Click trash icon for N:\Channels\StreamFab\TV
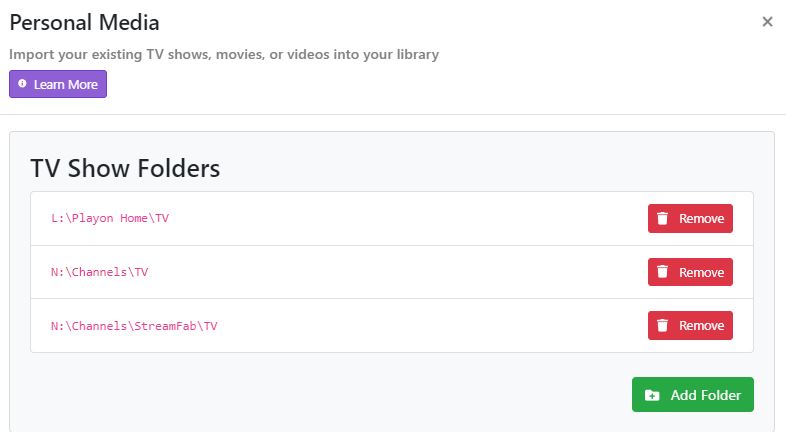 coord(662,326)
